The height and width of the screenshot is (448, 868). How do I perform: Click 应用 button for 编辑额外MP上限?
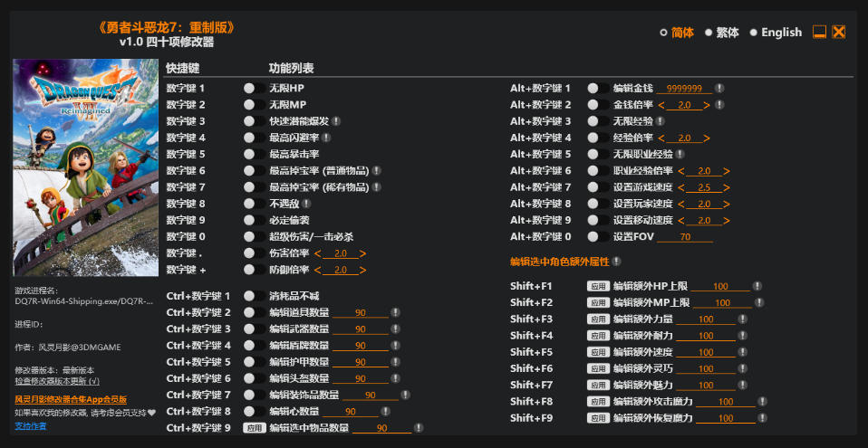point(598,302)
